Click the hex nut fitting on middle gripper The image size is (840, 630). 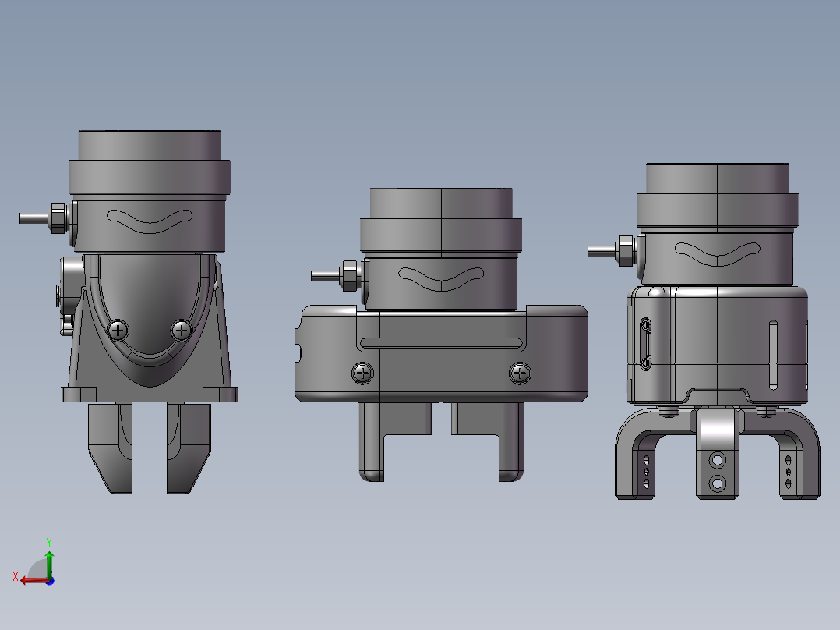click(x=350, y=275)
